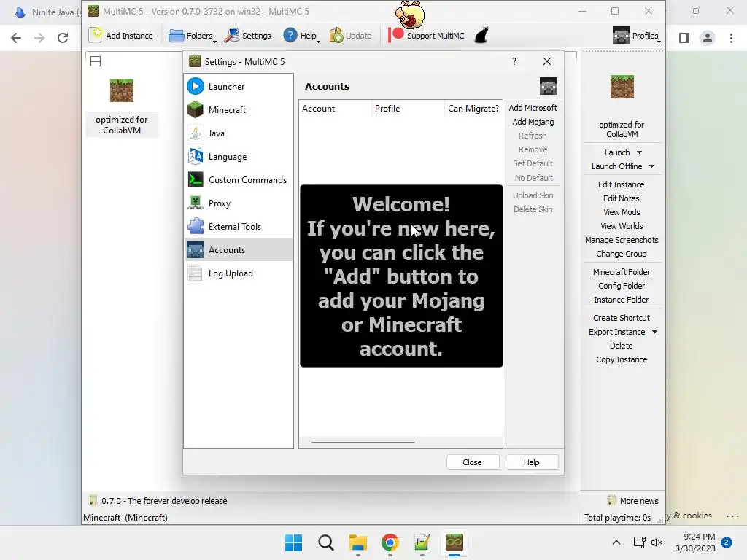
Task: Open the Log Upload settings page
Action: (x=239, y=273)
